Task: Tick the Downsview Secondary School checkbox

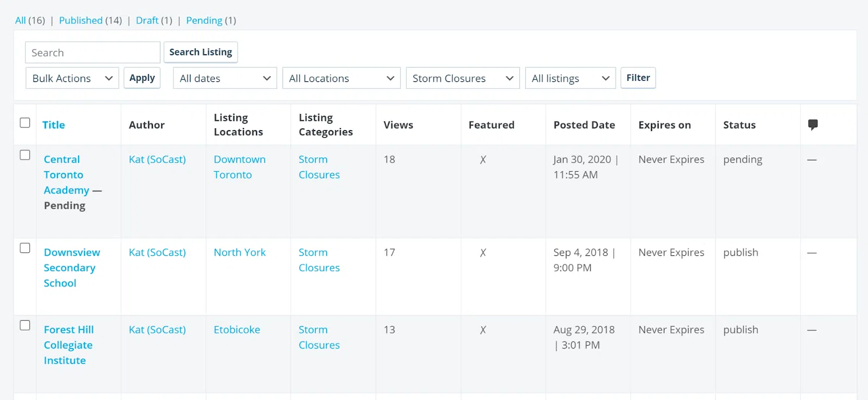Action: pyautogui.click(x=25, y=248)
